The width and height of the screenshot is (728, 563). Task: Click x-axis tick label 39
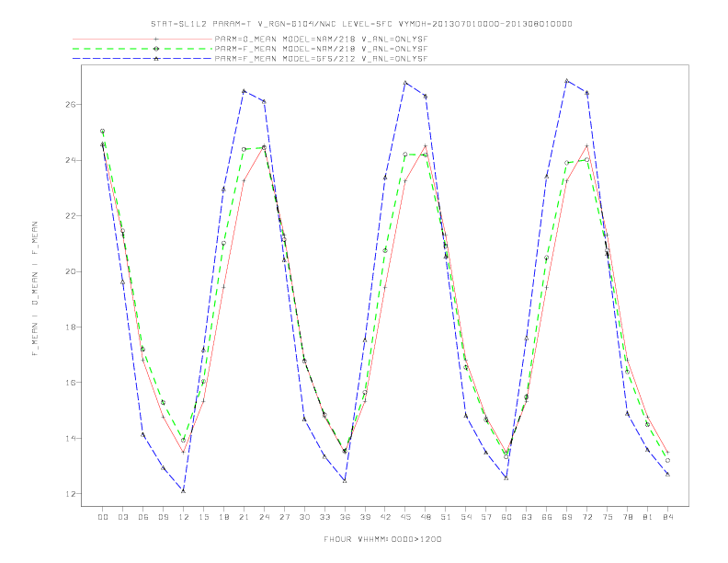tap(365, 517)
